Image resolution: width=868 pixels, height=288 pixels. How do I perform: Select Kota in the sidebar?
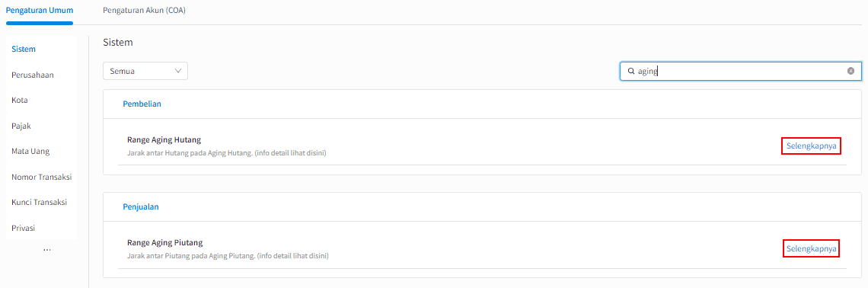[x=19, y=101]
